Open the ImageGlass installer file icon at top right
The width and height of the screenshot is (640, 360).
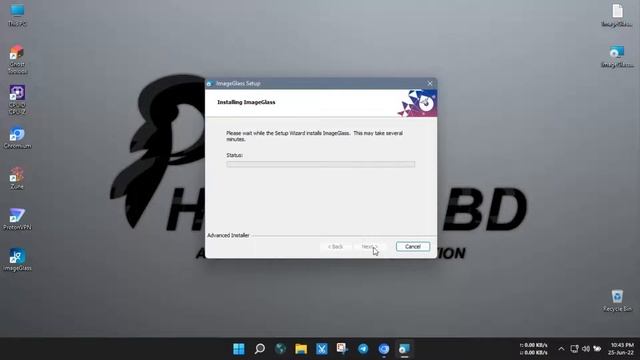click(x=617, y=56)
